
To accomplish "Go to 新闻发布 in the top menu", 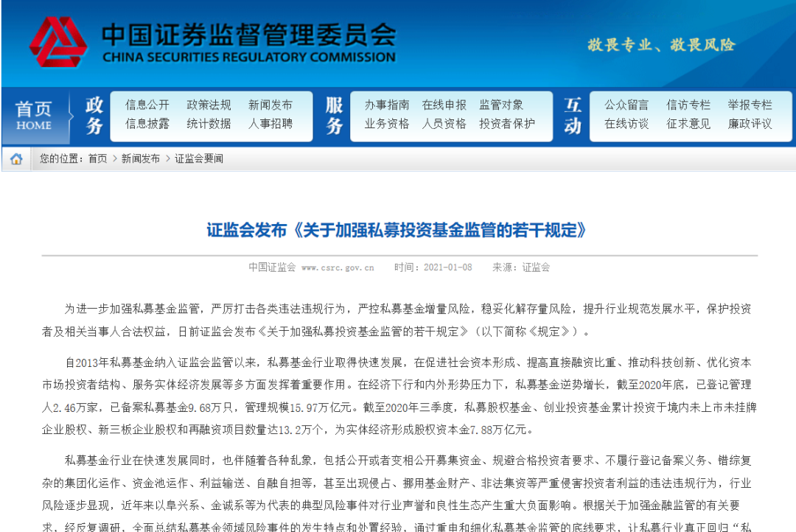I will [x=270, y=105].
